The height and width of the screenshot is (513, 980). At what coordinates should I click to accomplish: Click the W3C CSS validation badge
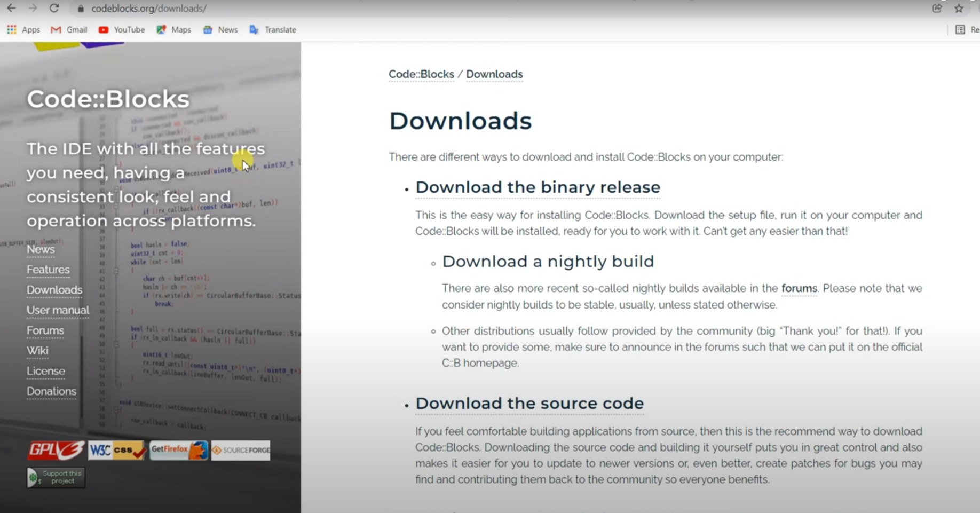click(116, 450)
